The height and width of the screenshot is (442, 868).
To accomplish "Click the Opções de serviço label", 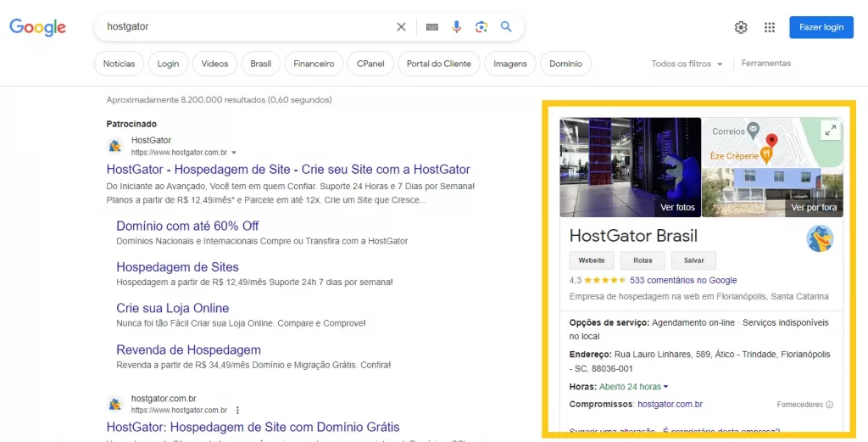I will [x=609, y=322].
